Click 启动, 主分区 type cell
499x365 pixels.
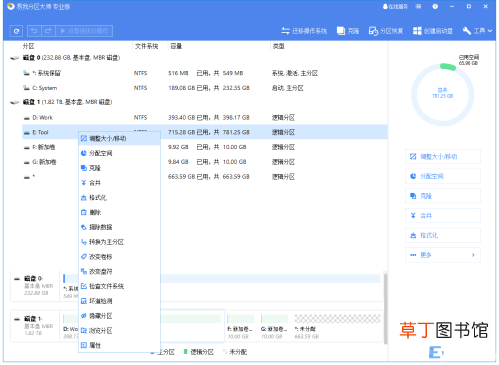point(288,88)
